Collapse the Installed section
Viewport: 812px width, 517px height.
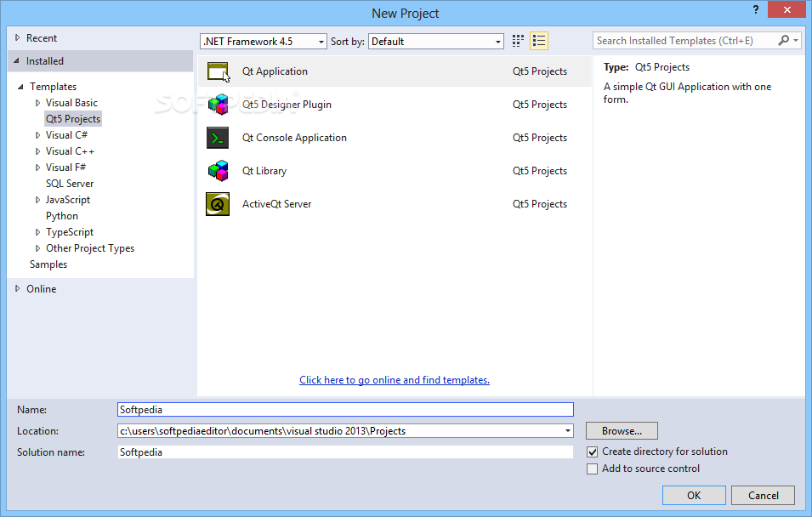click(x=18, y=61)
